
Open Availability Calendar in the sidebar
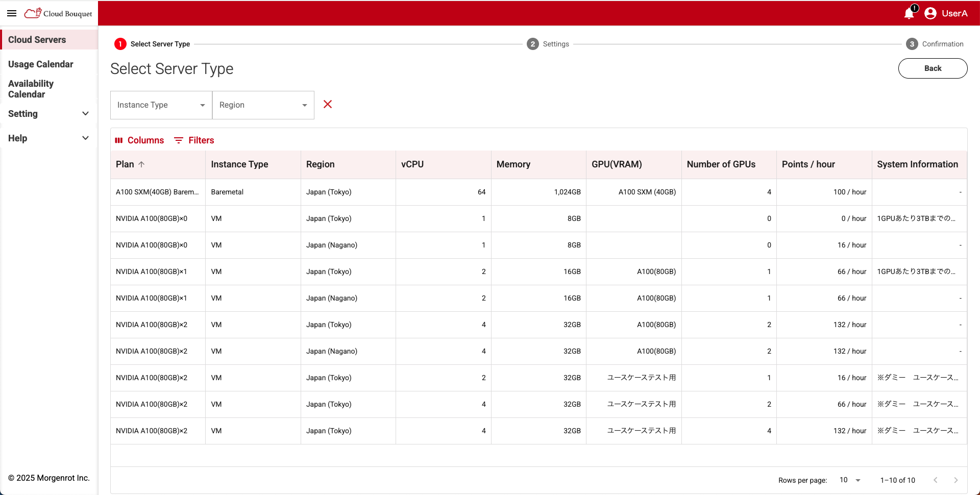[x=31, y=89]
